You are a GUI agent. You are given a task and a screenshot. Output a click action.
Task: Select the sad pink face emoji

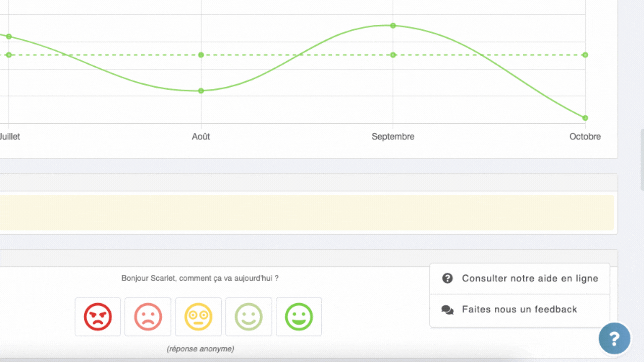coord(148,317)
